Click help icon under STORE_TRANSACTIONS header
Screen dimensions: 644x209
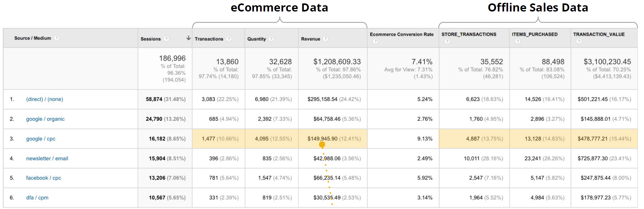447,41
